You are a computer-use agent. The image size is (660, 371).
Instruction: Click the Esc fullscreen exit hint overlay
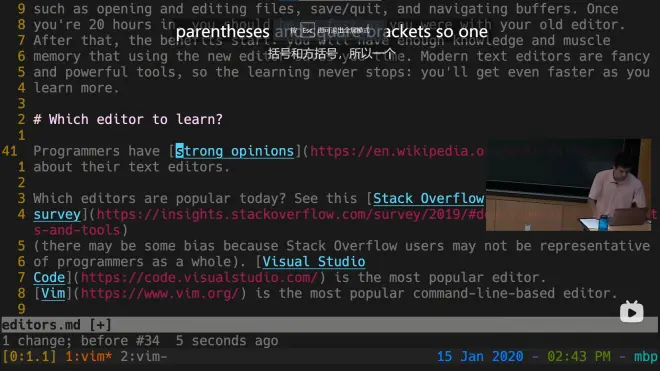(330, 30)
